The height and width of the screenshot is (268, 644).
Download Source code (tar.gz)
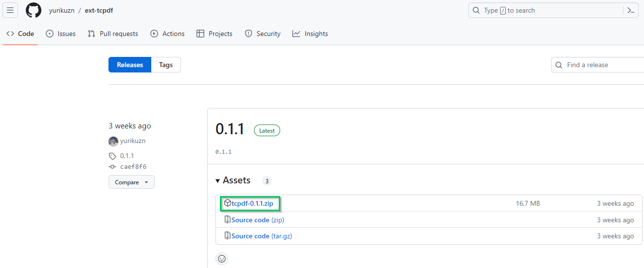262,236
